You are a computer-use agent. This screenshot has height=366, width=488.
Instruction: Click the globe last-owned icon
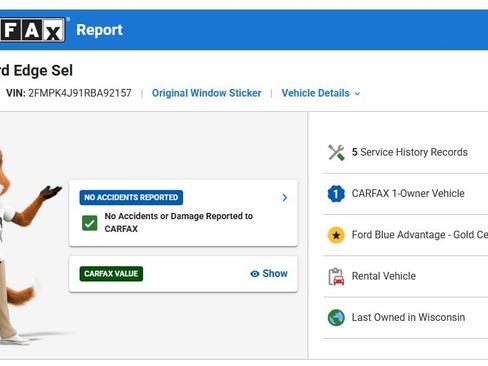pos(336,318)
